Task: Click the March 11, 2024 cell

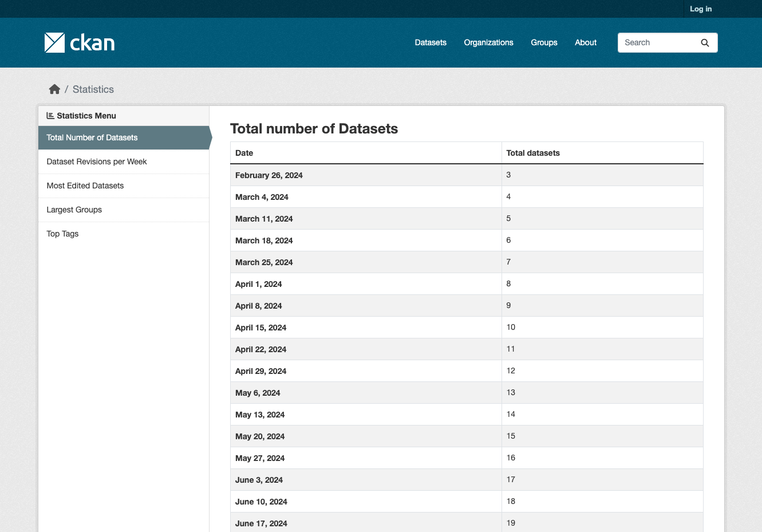Action: (366, 219)
